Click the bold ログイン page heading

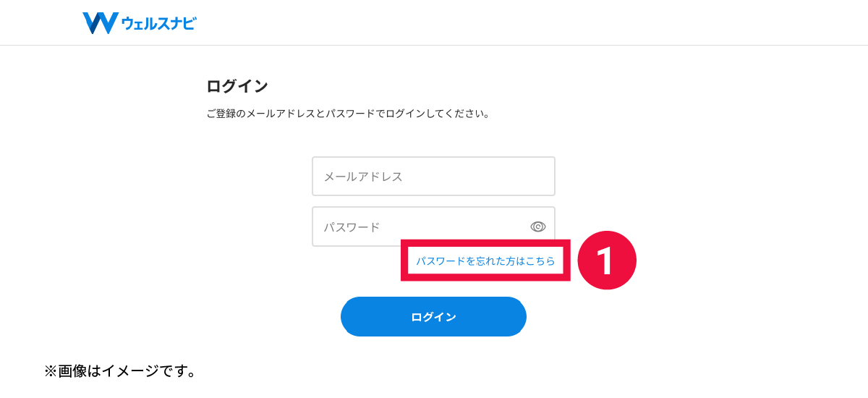point(237,87)
